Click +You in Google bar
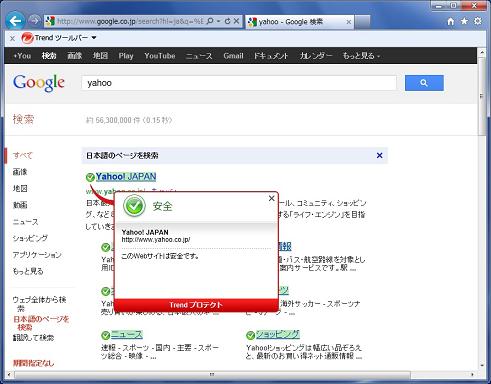Screen dimensions: 491x384 point(22,56)
